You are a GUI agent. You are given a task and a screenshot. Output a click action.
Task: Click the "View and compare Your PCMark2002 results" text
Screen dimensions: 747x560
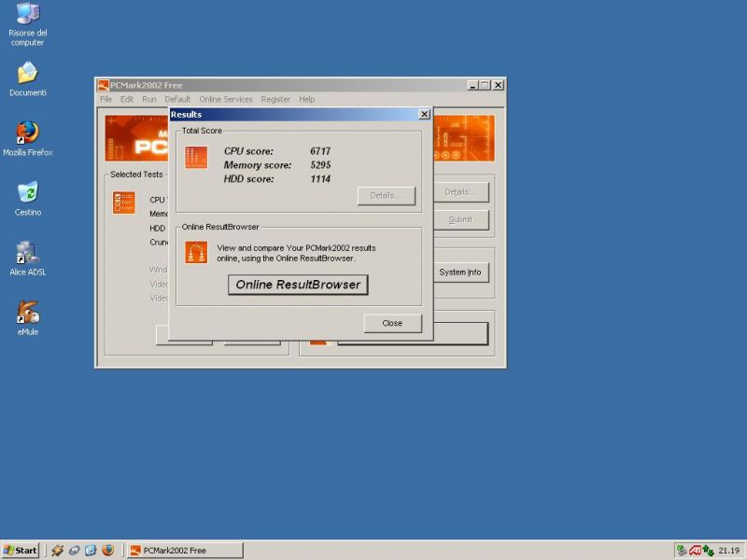coord(296,248)
